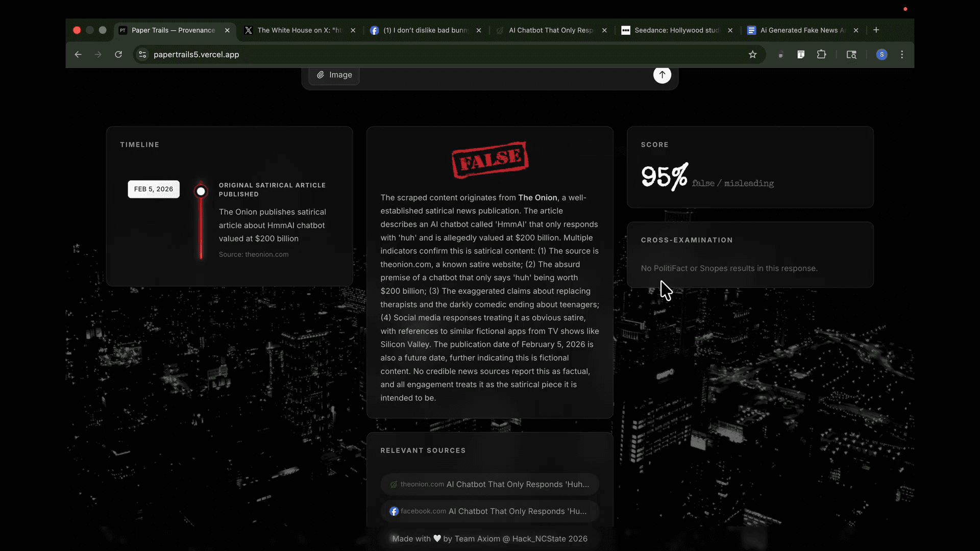Click the submit up-arrow button
The height and width of the screenshot is (551, 980).
click(662, 74)
